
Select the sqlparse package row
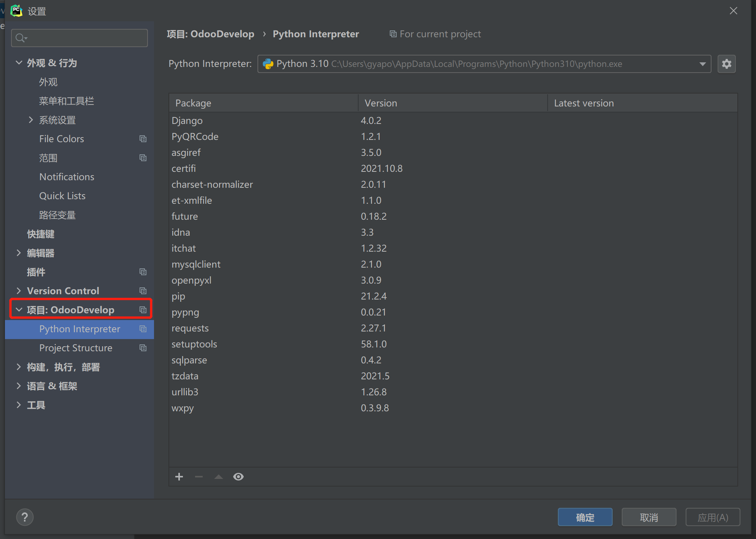click(453, 360)
